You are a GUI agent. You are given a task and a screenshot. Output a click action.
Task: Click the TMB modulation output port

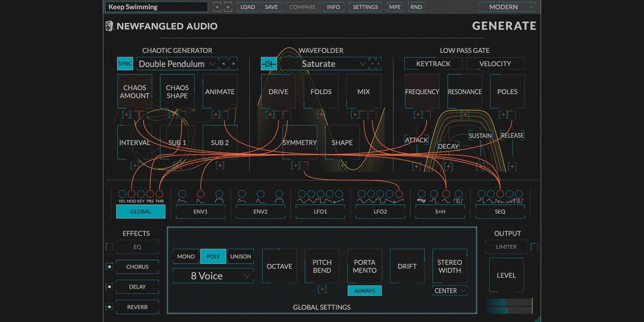click(159, 194)
